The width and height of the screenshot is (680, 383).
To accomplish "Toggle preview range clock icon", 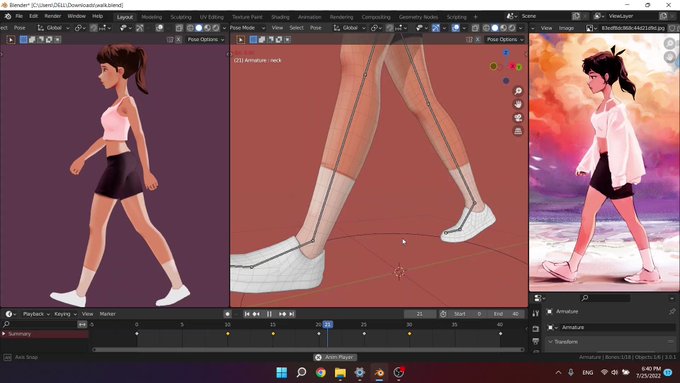I will 443,314.
